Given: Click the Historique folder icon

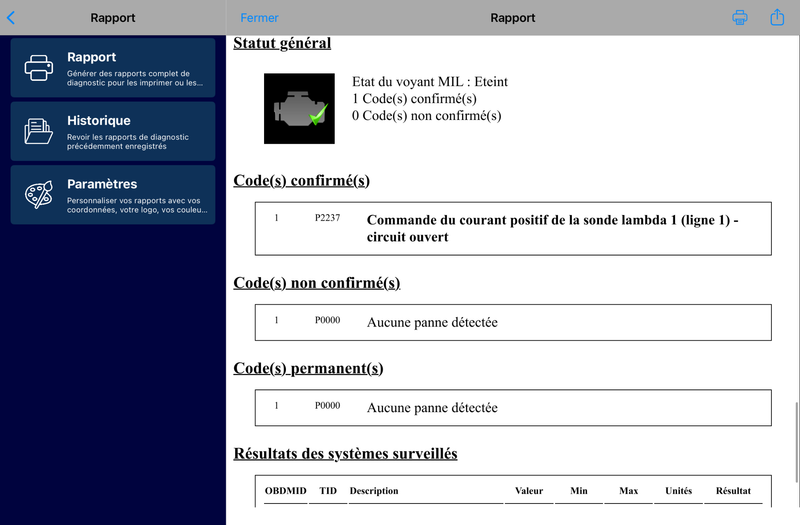Looking at the screenshot, I should (39, 131).
